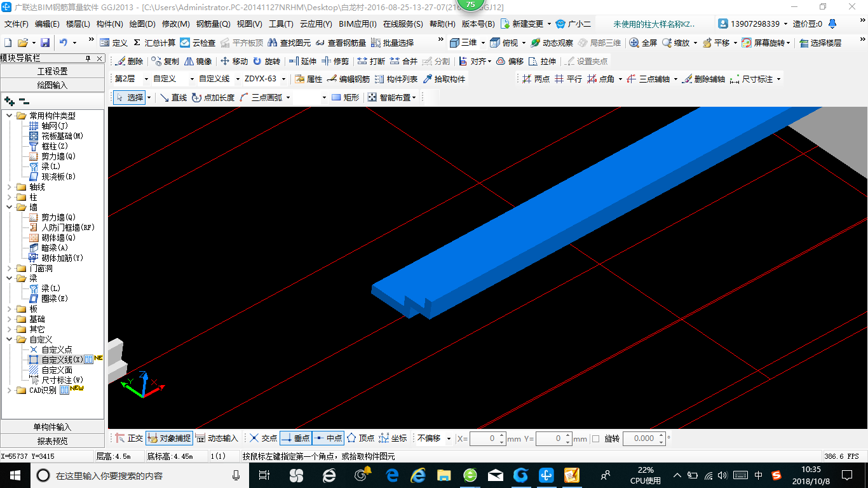Open 定义 (Define) tool
This screenshot has height=488, width=868.
(114, 43)
